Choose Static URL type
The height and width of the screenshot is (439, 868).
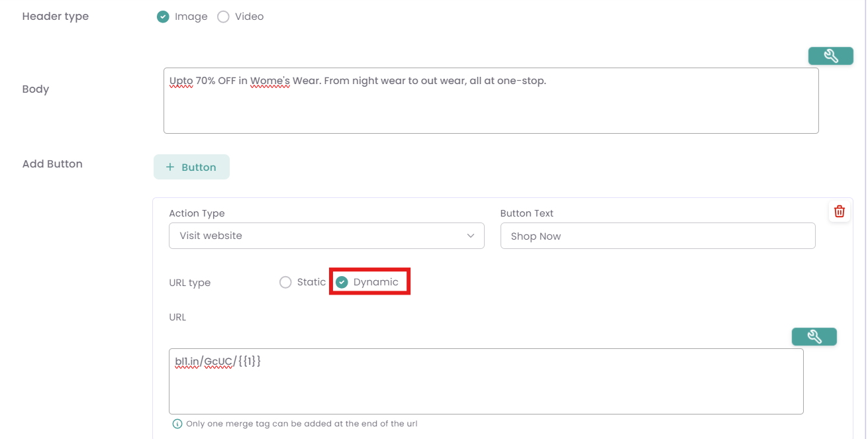pos(286,283)
